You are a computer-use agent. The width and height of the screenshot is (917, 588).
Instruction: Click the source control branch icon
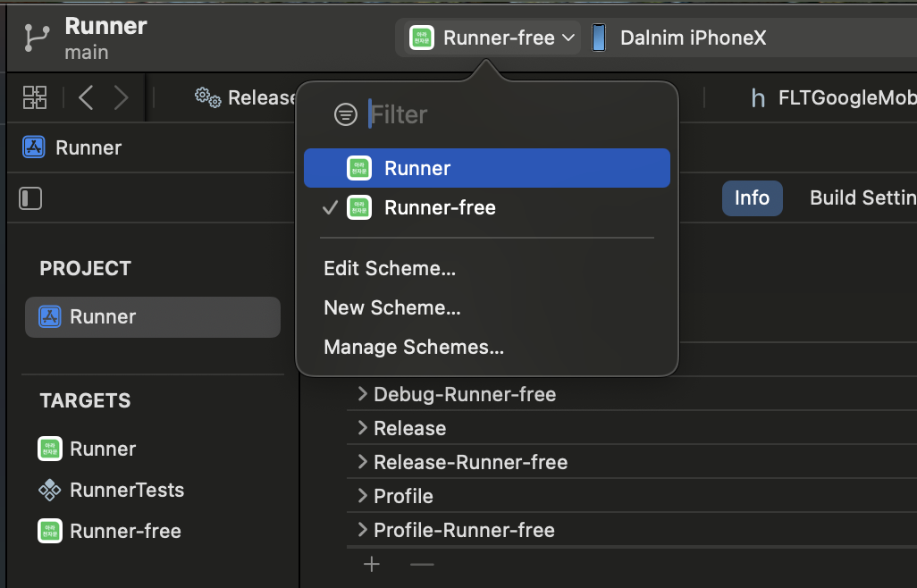pos(37,38)
